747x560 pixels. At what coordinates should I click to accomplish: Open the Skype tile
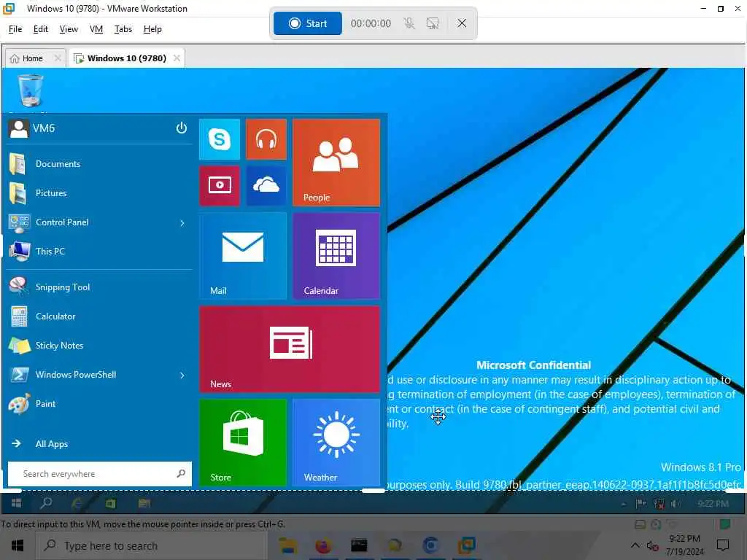[x=220, y=139]
